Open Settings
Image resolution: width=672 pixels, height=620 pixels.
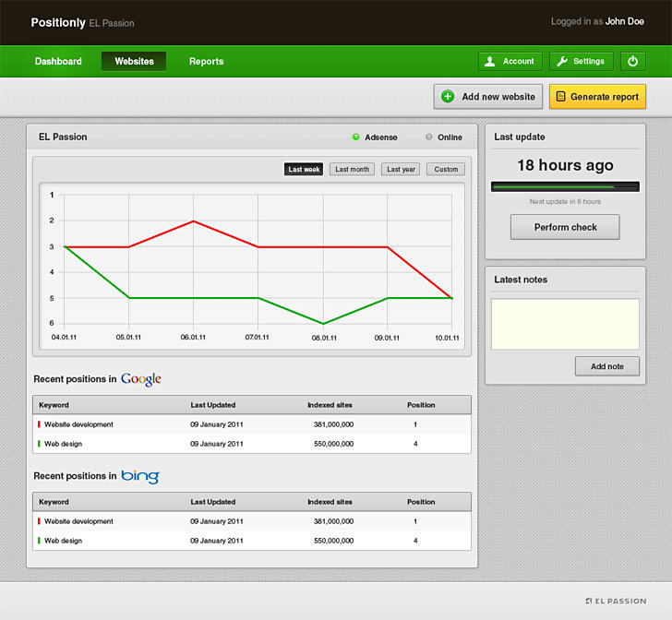(582, 61)
